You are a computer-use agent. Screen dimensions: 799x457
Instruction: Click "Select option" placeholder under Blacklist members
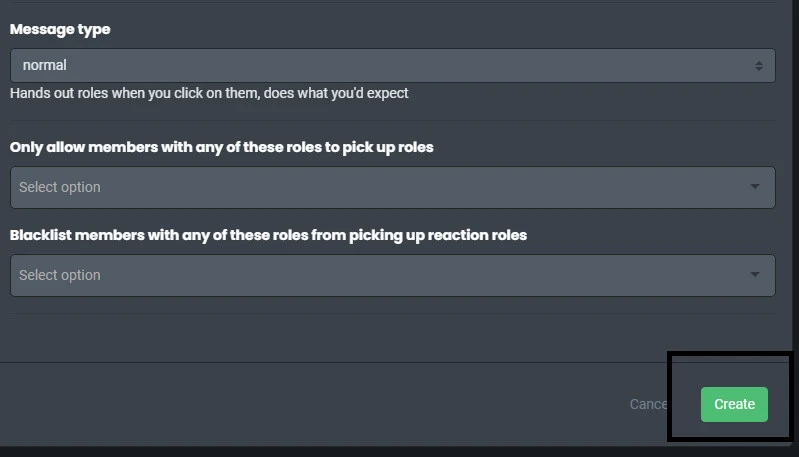[60, 275]
